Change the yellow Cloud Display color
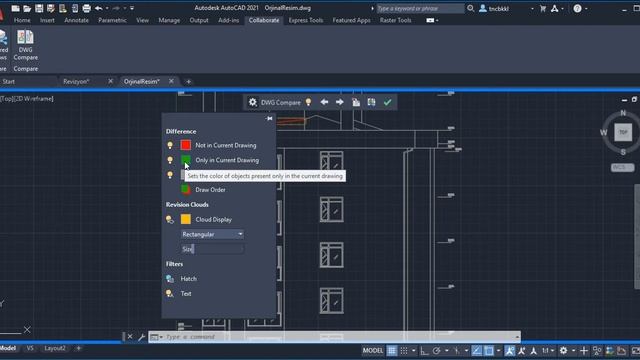This screenshot has height=360, width=640. (186, 220)
